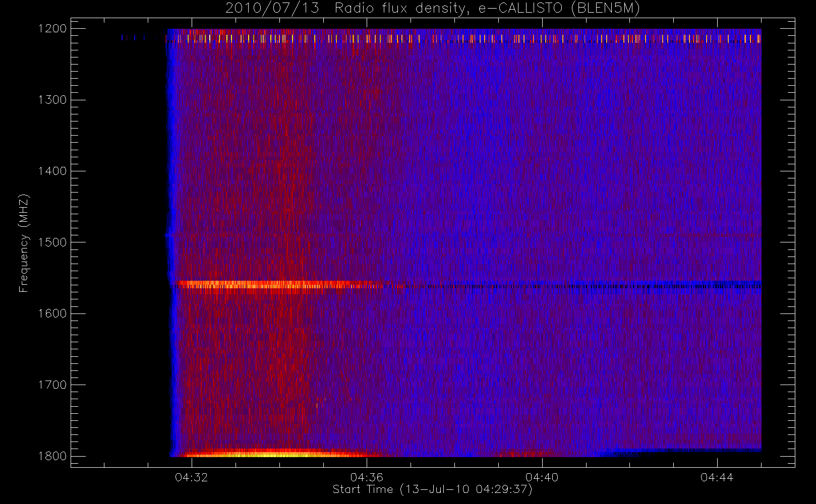
Task: Click the 04:36 time tick label
Action: click(367, 477)
